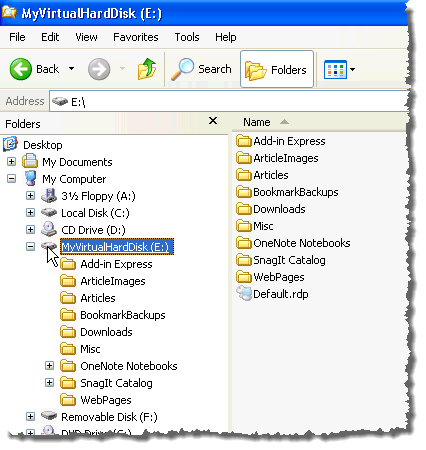This screenshot has width=426, height=450.
Task: Select Misc in folder tree
Action: click(x=90, y=349)
